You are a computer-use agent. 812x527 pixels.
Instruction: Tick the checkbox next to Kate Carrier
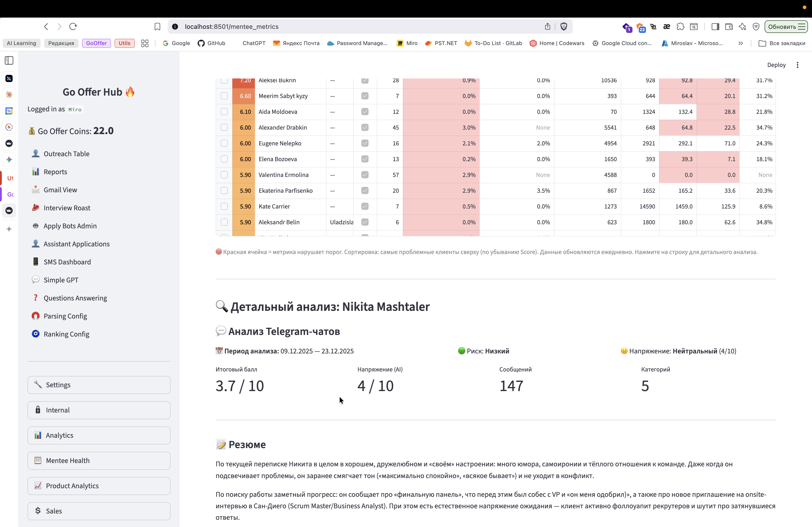(x=224, y=206)
